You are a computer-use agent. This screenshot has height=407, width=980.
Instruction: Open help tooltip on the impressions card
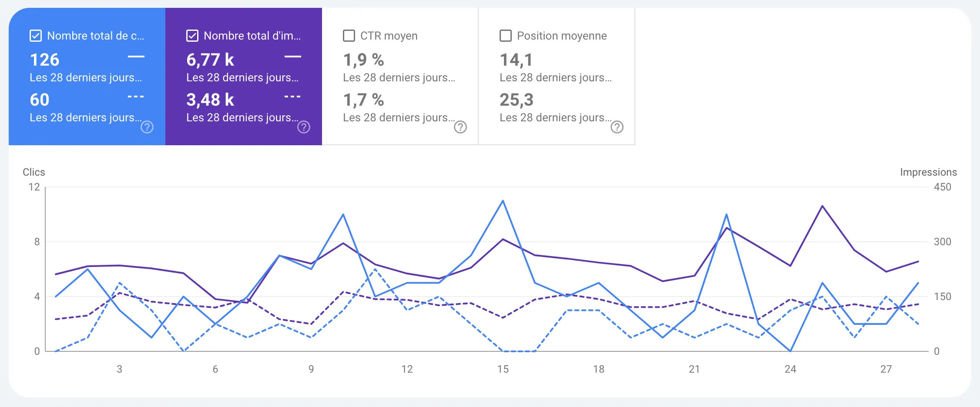304,127
